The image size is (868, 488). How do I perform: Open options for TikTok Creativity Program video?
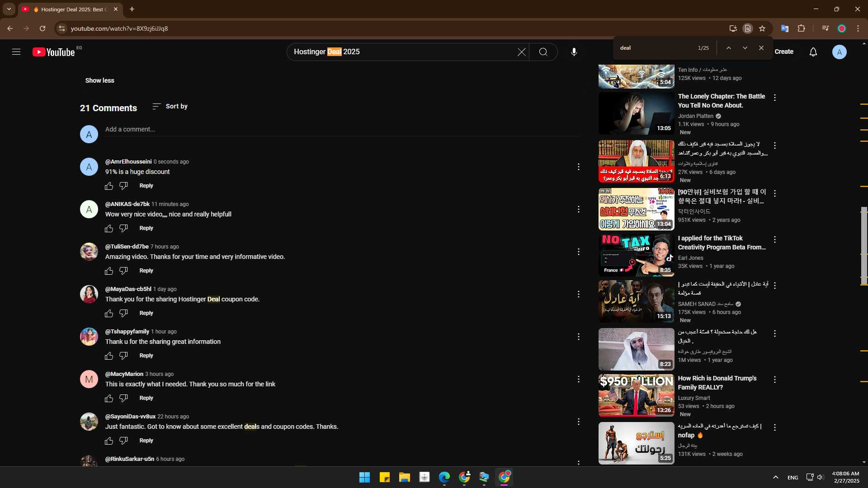(x=775, y=239)
